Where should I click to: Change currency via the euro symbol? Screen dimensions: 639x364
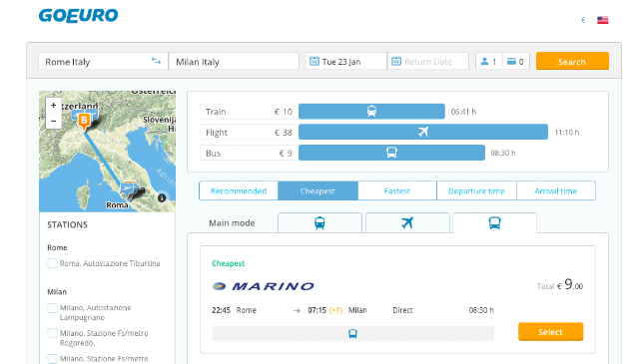coord(583,20)
